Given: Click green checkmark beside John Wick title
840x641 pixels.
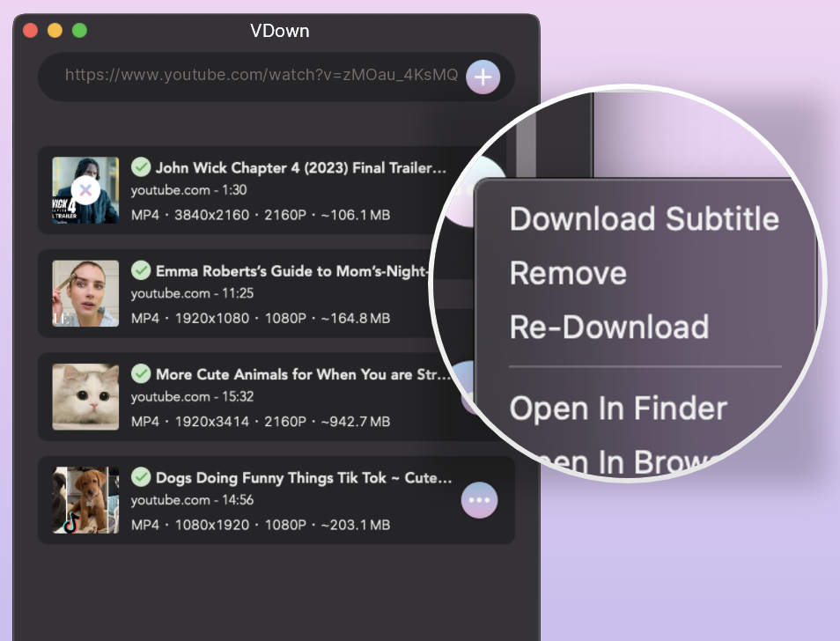Looking at the screenshot, I should [x=141, y=167].
